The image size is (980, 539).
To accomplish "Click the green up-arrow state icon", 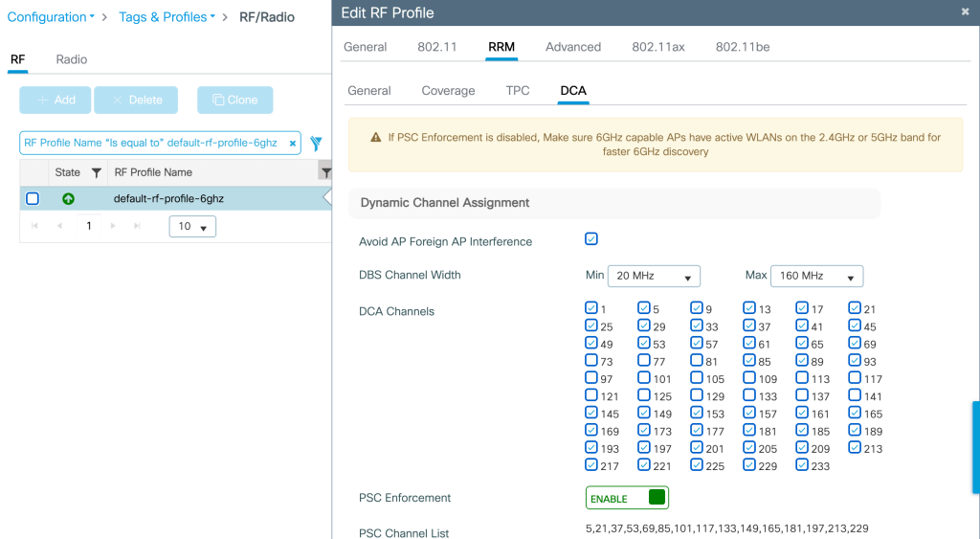I will pos(68,199).
